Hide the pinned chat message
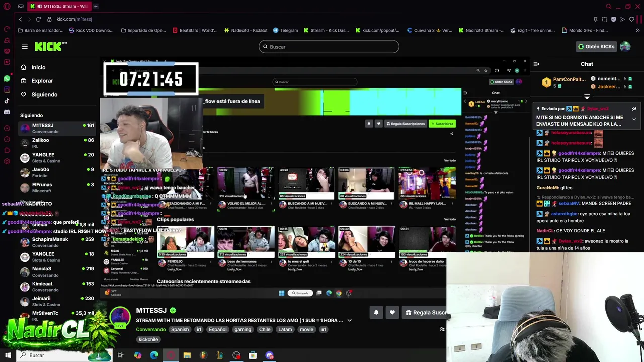644x362 pixels. (634, 109)
